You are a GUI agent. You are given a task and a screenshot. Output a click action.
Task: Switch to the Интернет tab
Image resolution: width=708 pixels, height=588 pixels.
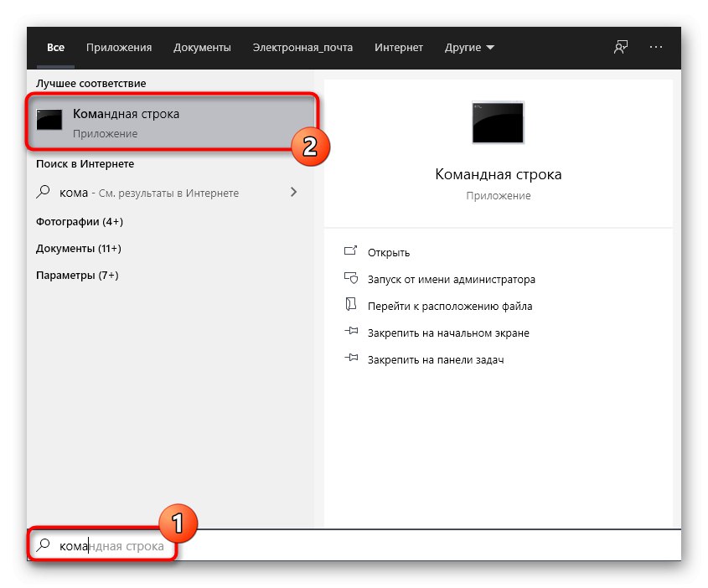click(398, 48)
